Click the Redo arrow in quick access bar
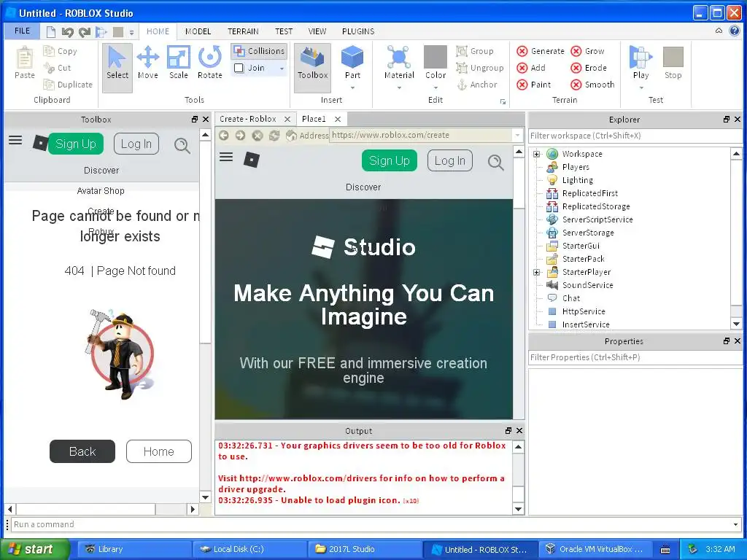The image size is (747, 560). (85, 32)
